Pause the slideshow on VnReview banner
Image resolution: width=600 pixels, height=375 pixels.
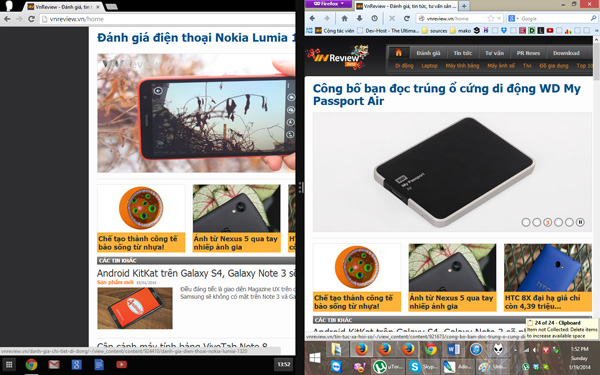580,222
